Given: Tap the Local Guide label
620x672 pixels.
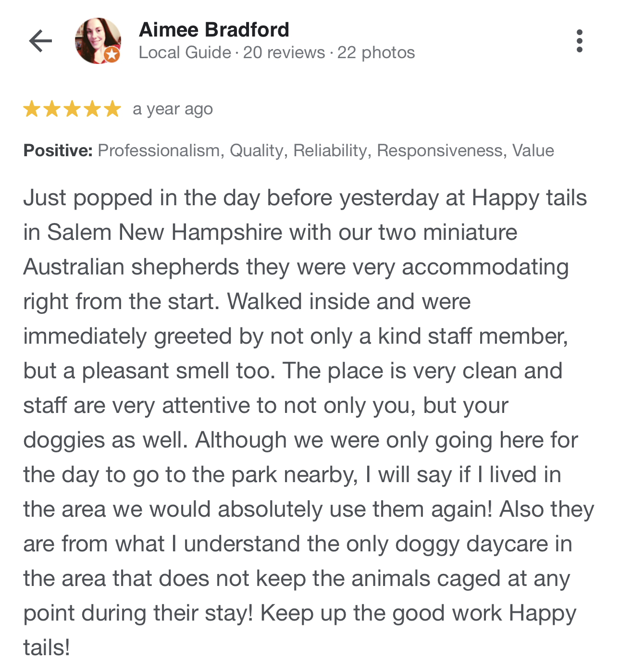Looking at the screenshot, I should point(185,52).
